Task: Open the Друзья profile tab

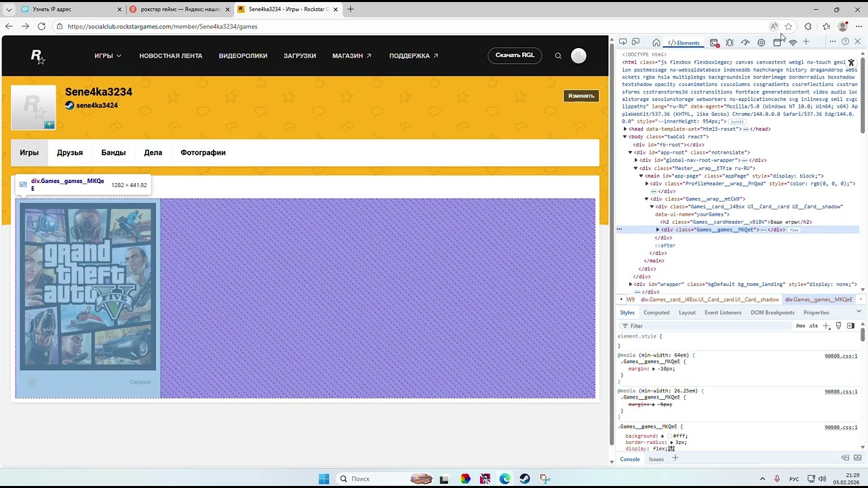Action: pos(70,152)
